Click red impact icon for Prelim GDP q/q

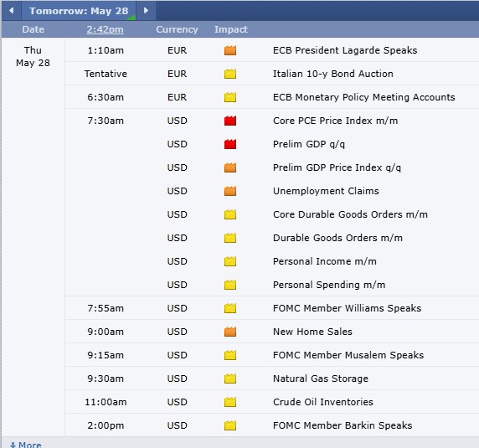point(230,144)
